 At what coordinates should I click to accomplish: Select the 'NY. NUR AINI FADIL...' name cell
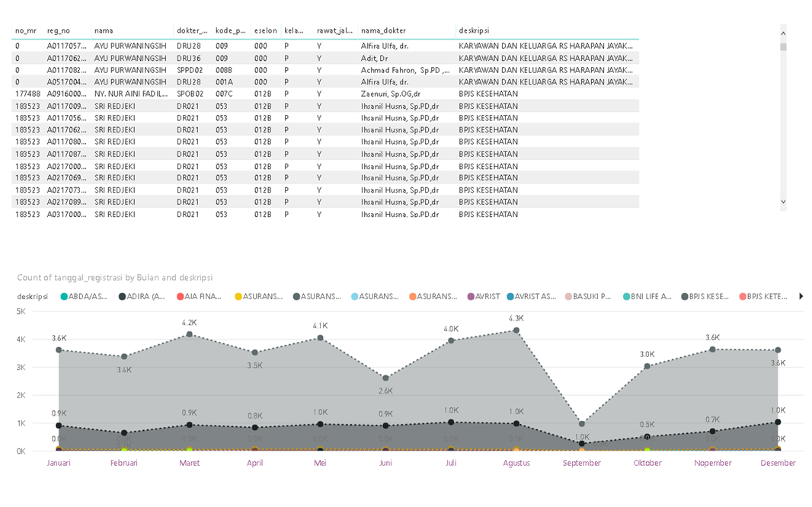tap(131, 94)
